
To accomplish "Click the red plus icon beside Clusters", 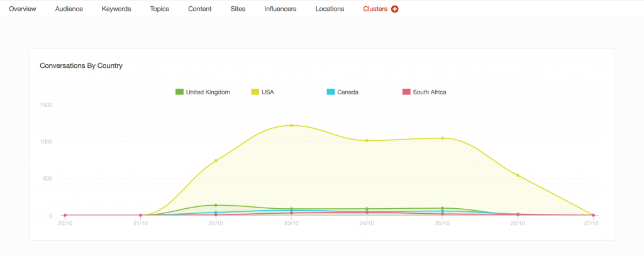I will click(x=395, y=9).
